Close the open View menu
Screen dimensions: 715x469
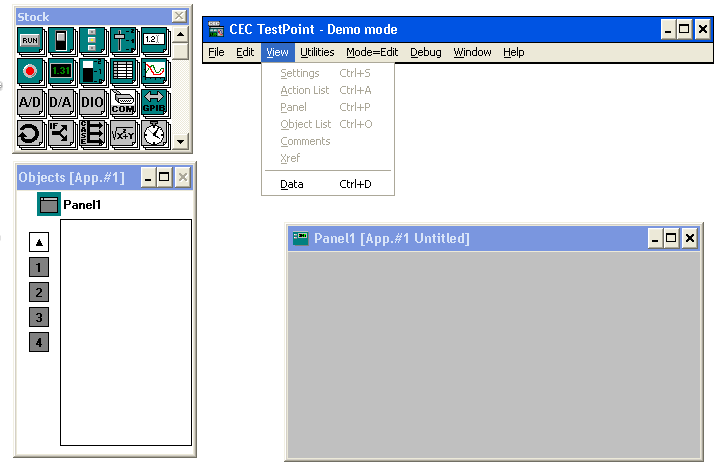point(277,52)
